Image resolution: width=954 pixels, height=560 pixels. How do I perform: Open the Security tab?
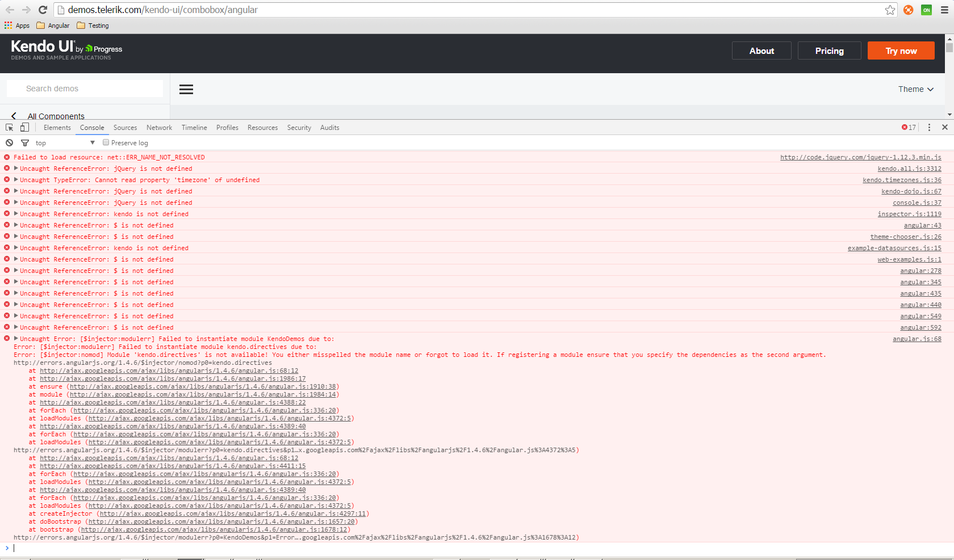click(299, 128)
